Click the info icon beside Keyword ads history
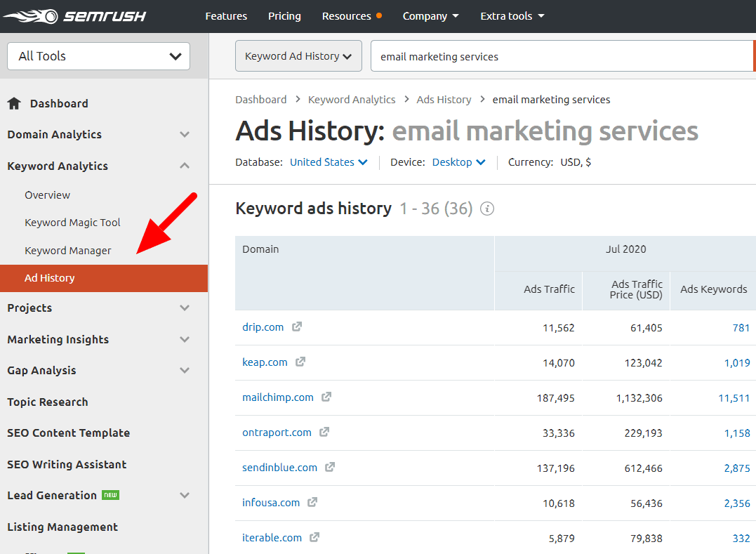756x554 pixels. click(487, 209)
